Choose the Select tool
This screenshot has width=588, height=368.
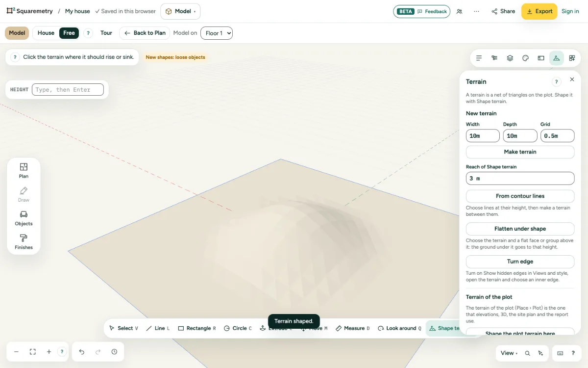point(123,328)
